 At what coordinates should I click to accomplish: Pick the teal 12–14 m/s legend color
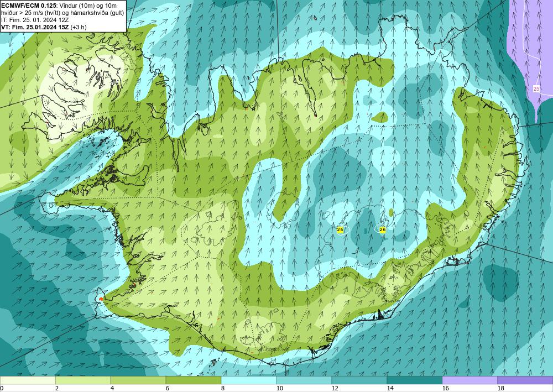[359, 380]
